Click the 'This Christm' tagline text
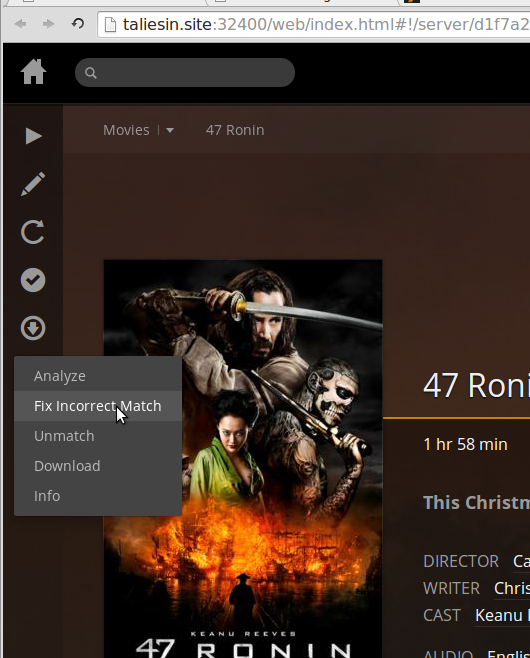Viewport: 530px width, 658px height. point(477,502)
